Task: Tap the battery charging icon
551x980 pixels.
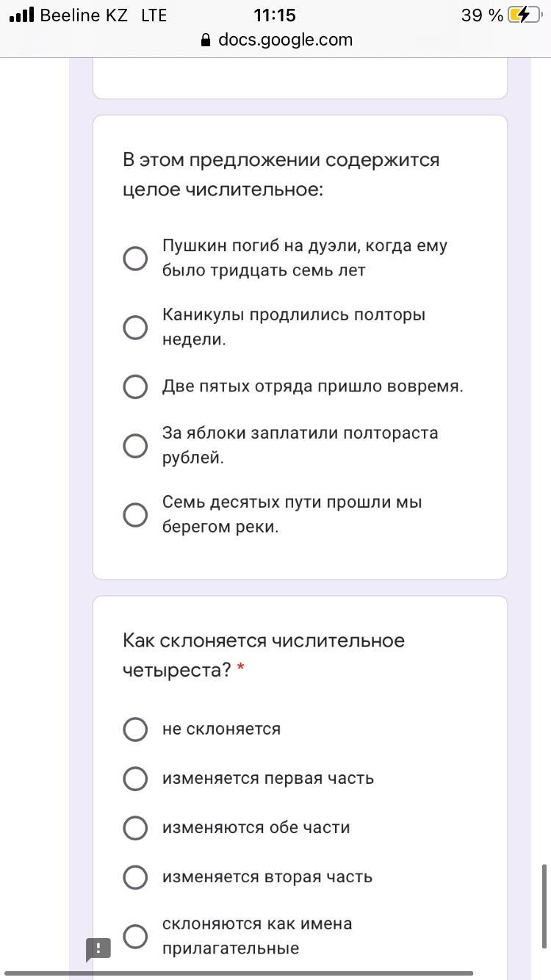Action: point(524,15)
